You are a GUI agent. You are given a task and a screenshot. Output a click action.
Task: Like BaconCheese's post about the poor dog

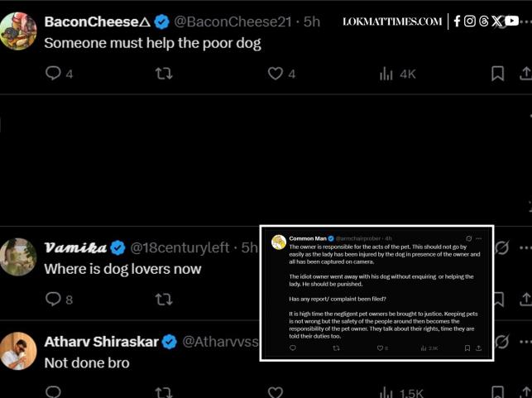click(x=276, y=74)
